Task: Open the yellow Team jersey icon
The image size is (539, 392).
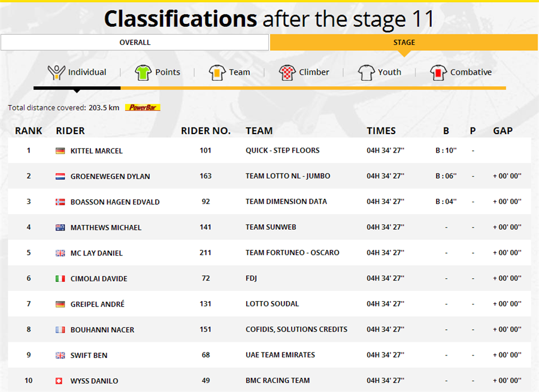Action: click(217, 72)
